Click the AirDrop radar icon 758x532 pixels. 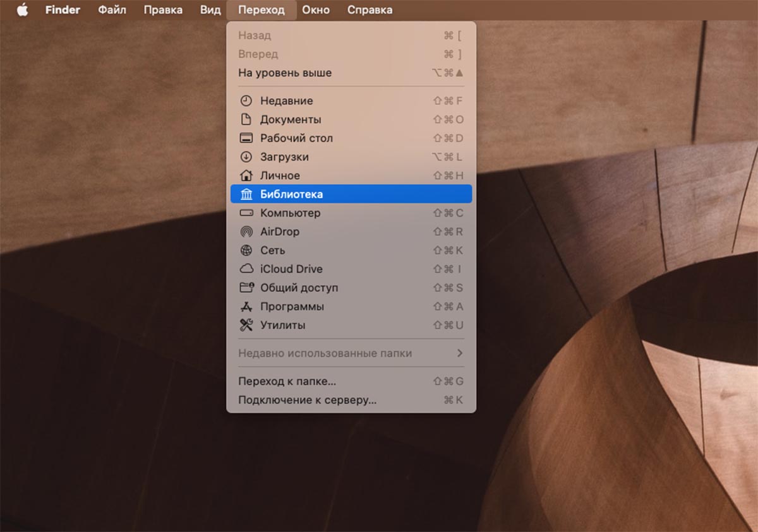[246, 232]
